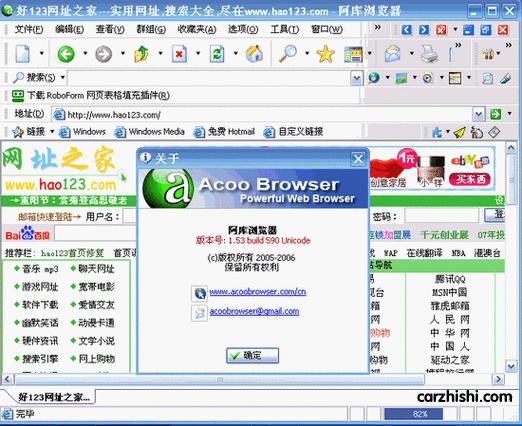The height and width of the screenshot is (426, 522).
Task: Click the new blank page icon
Action: (23, 54)
